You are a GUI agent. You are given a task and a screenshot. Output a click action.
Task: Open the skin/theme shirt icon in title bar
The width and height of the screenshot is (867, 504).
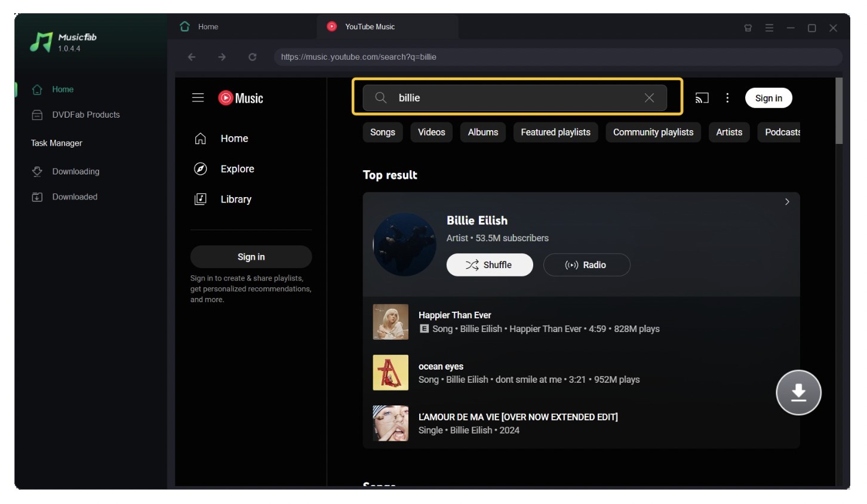(748, 27)
